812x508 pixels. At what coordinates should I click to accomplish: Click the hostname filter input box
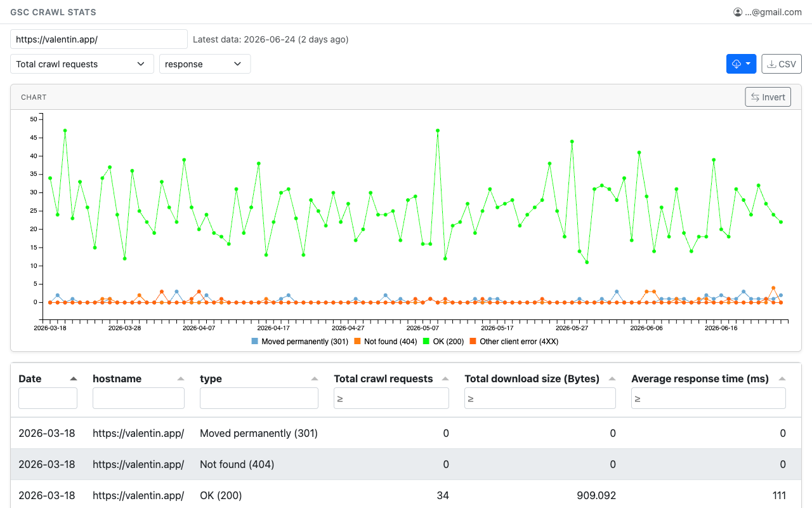click(138, 398)
